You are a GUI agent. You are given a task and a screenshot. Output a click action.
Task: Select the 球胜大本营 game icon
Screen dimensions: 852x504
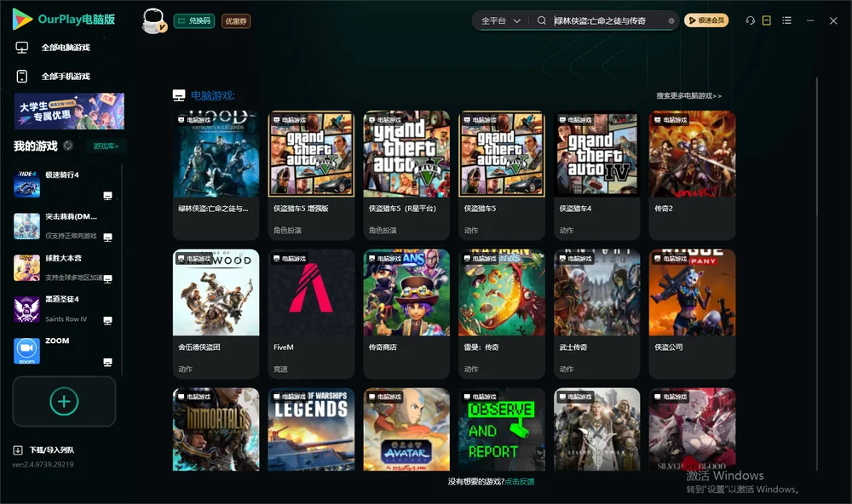[26, 267]
